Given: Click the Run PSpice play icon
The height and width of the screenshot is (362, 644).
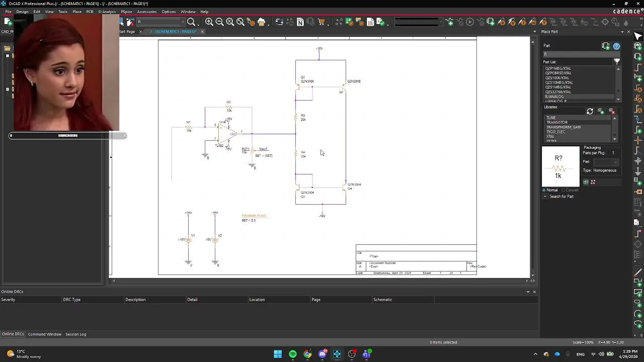Looking at the screenshot, I should 470,22.
